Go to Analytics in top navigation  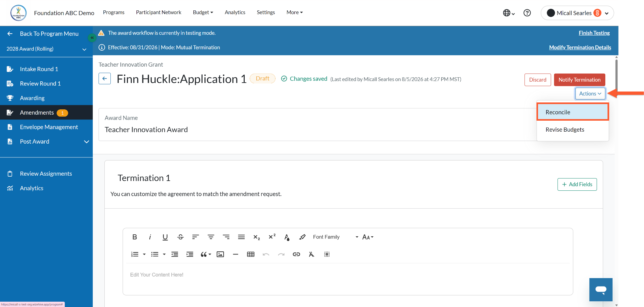click(235, 12)
